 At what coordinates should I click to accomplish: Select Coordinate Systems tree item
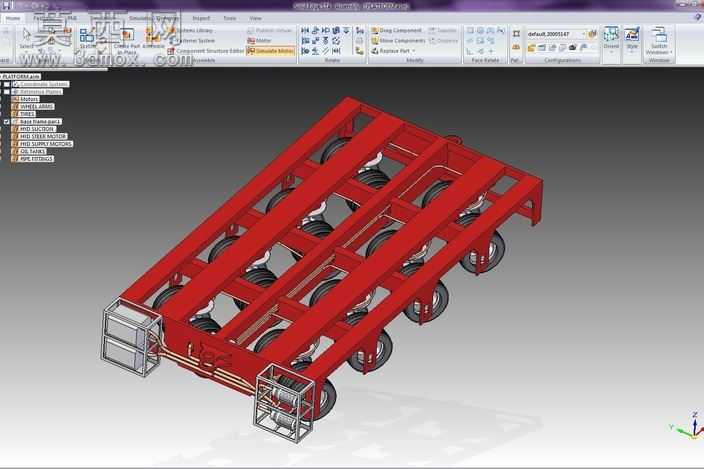[44, 84]
